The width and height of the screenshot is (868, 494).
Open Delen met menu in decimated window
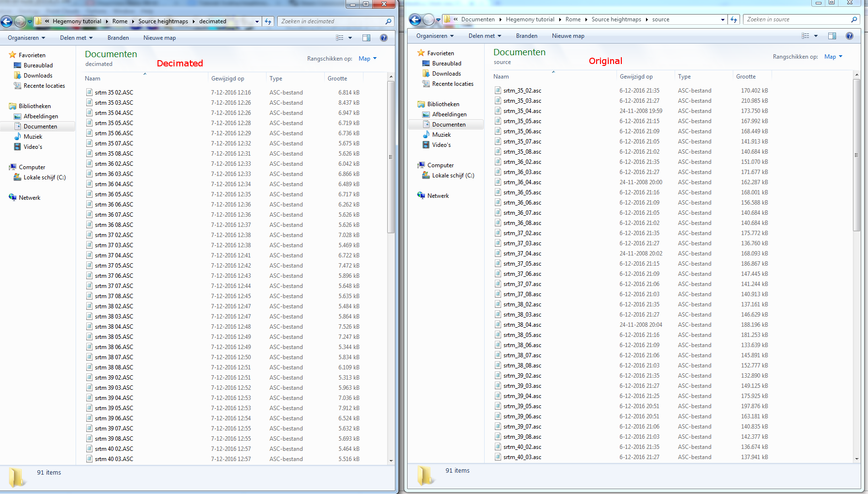pyautogui.click(x=76, y=38)
